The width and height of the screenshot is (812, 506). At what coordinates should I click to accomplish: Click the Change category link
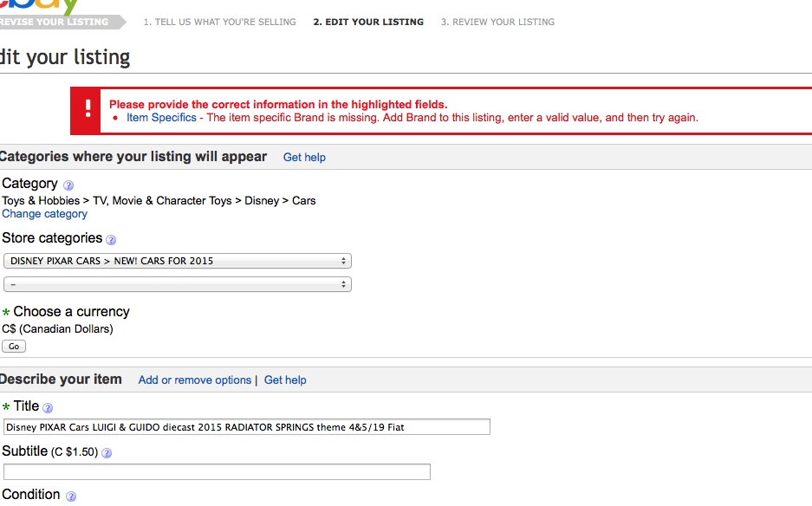point(44,214)
